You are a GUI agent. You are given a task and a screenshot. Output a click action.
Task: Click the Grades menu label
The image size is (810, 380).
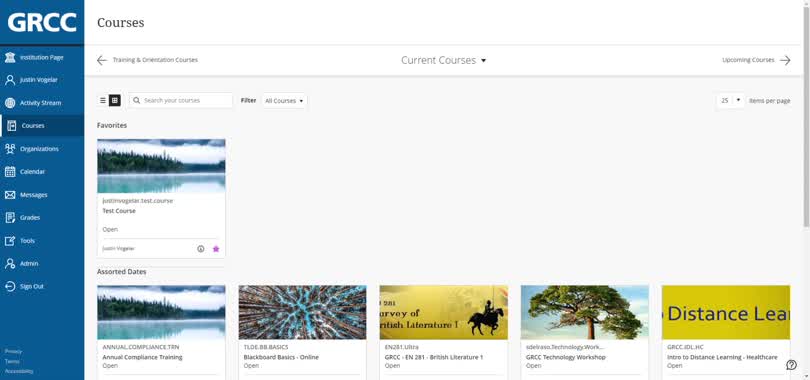[x=30, y=217]
